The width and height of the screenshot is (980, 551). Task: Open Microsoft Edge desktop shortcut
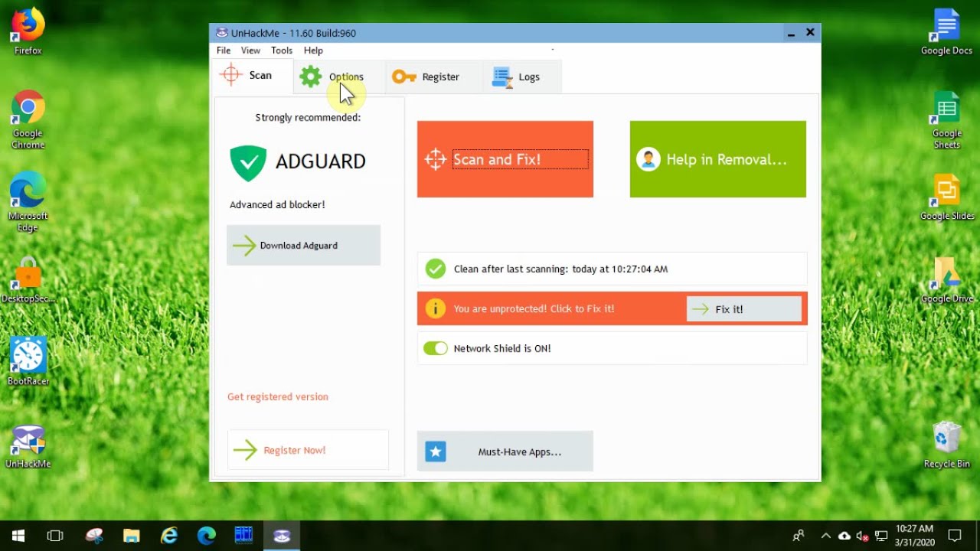tap(28, 201)
